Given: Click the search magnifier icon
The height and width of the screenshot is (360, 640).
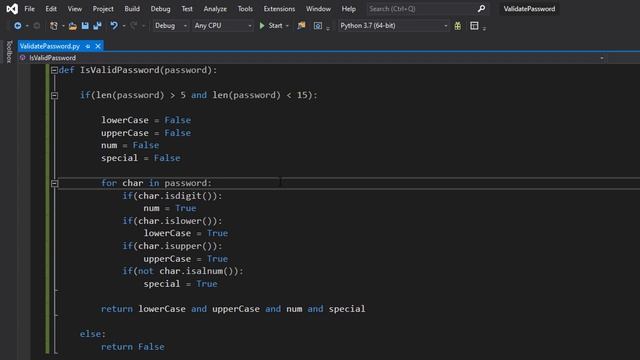Looking at the screenshot, I should pyautogui.click(x=482, y=9).
